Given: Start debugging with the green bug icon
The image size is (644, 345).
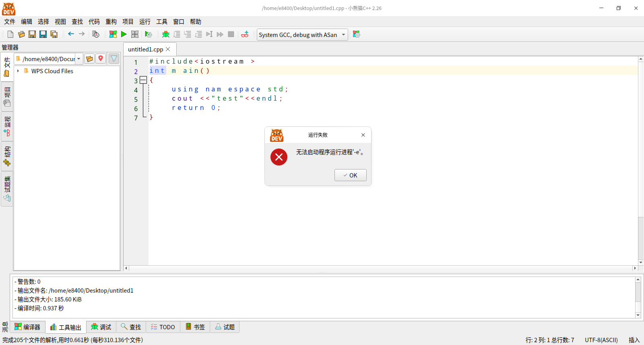Looking at the screenshot, I should pos(166,35).
